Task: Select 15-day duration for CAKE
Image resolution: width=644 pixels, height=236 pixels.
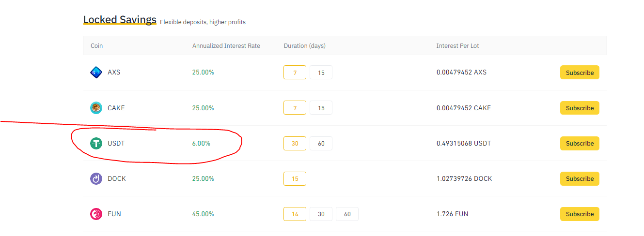Action: [x=321, y=108]
